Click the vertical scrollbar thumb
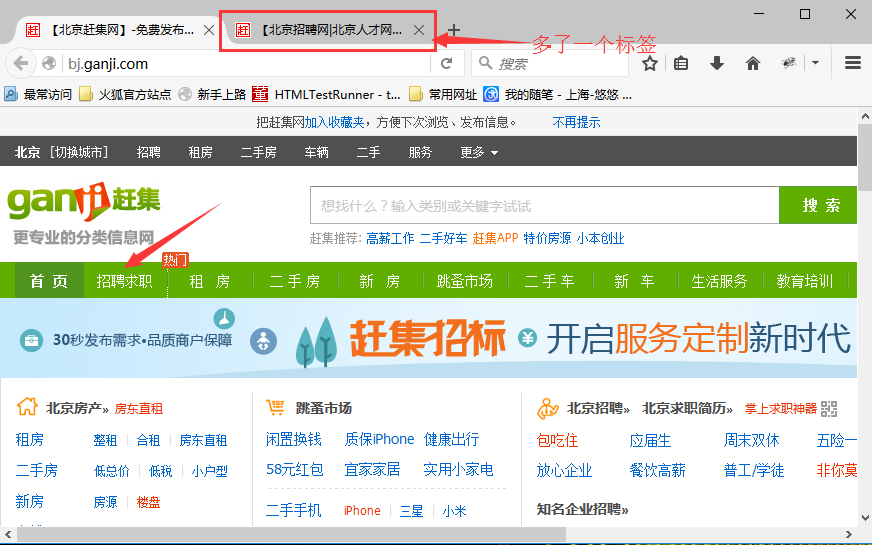This screenshot has width=872, height=545. click(865, 158)
